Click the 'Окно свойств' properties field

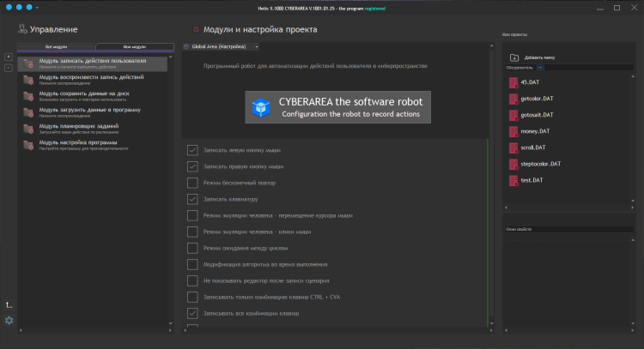tap(568, 229)
